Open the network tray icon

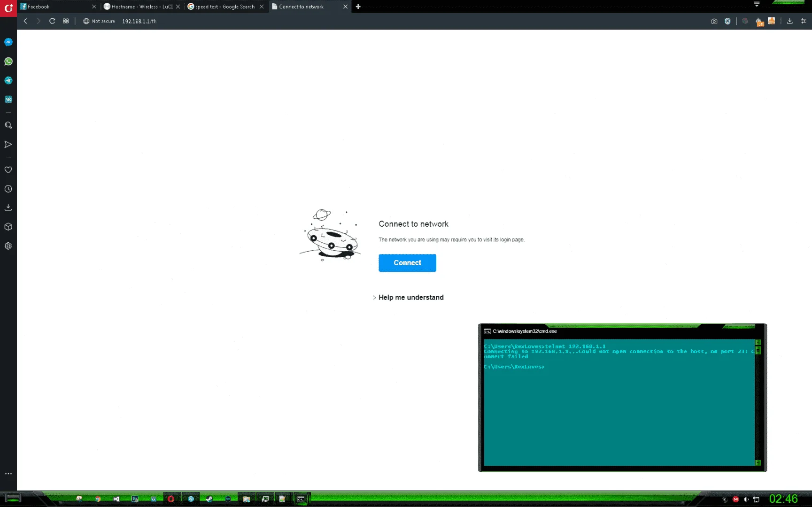756,499
